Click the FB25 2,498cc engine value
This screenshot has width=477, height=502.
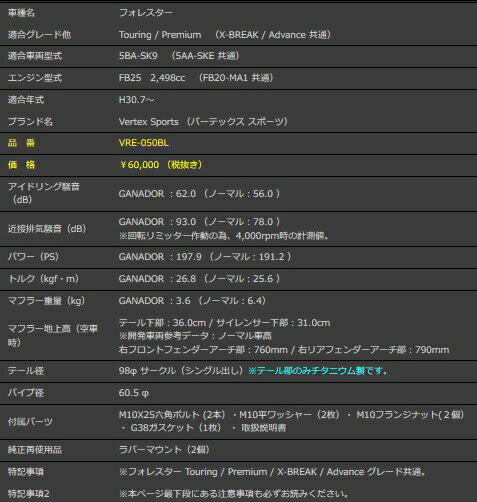coord(152,78)
